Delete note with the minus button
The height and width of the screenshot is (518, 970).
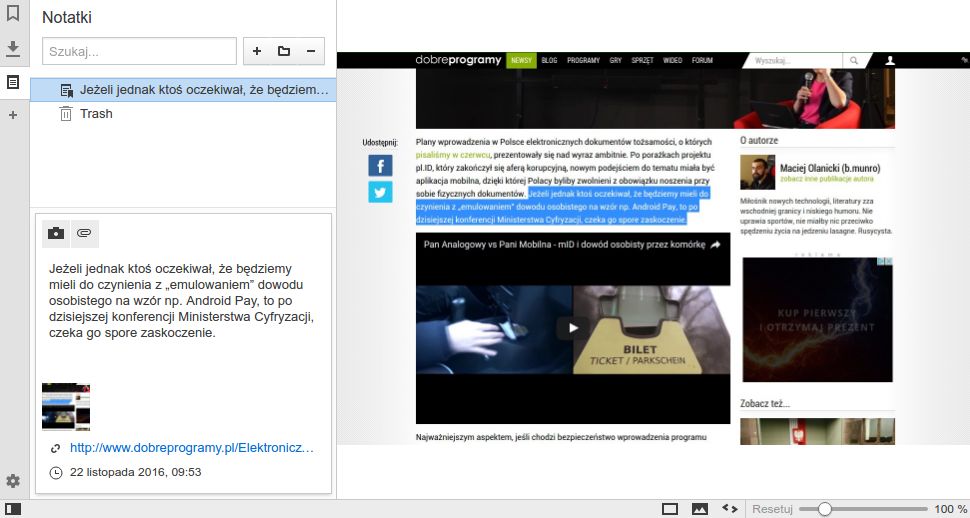pos(311,51)
